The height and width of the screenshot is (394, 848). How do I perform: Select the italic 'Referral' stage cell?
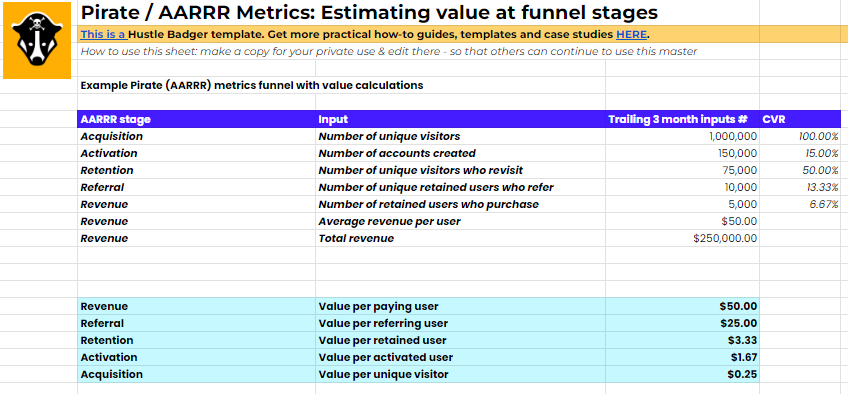point(197,188)
